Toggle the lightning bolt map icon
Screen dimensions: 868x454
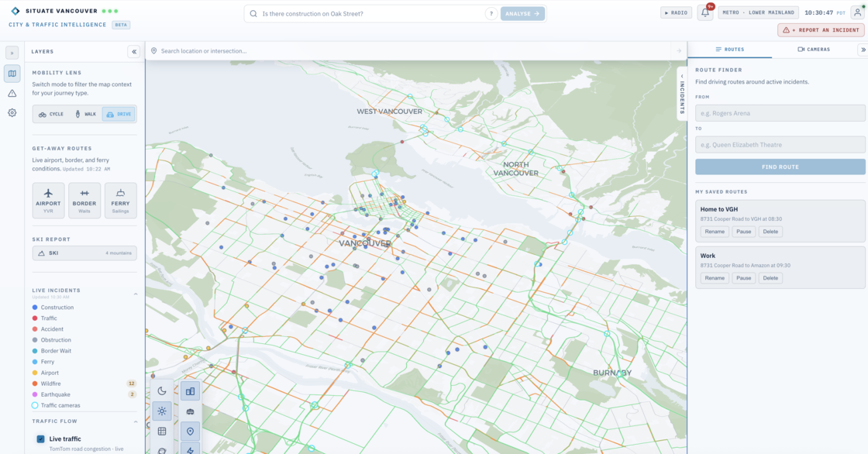pyautogui.click(x=191, y=449)
